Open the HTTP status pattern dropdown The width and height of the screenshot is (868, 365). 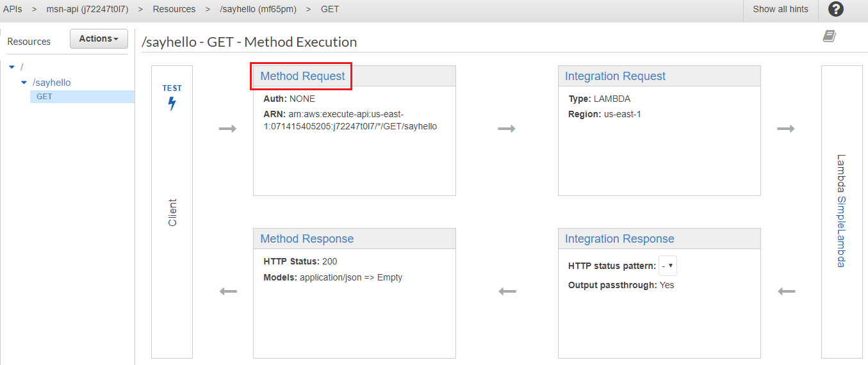point(667,266)
